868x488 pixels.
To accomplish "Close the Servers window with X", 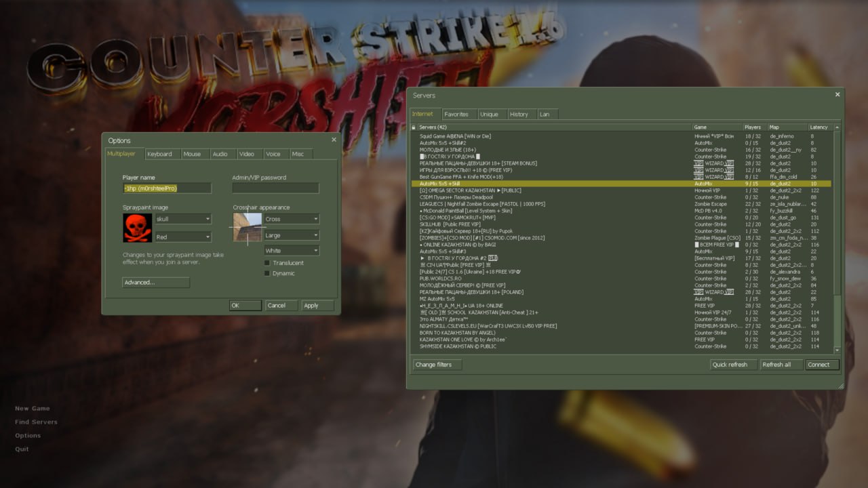I will click(x=837, y=95).
